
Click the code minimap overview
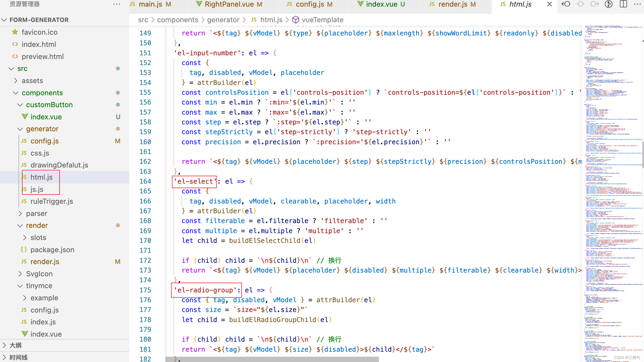tap(612, 193)
